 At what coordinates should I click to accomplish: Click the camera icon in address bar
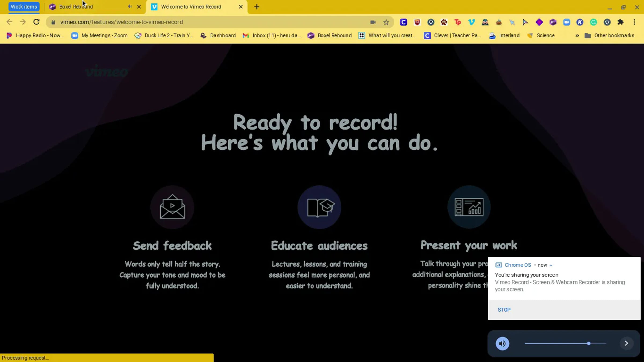coord(373,22)
